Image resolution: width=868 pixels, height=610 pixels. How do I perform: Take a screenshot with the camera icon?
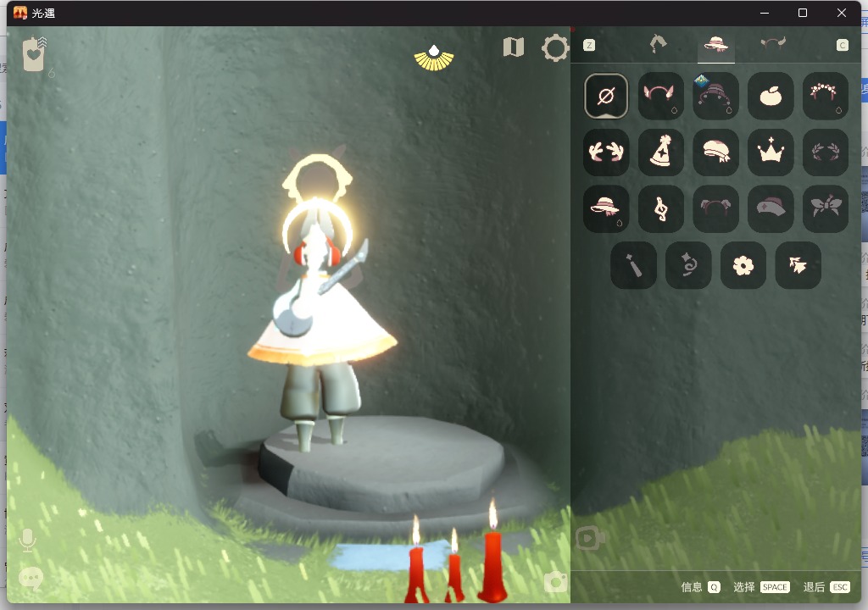pos(556,582)
